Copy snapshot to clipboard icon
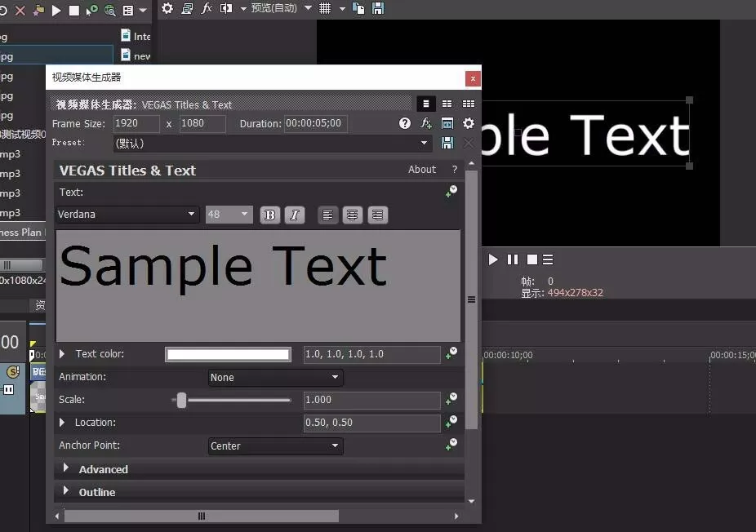 pyautogui.click(x=358, y=8)
